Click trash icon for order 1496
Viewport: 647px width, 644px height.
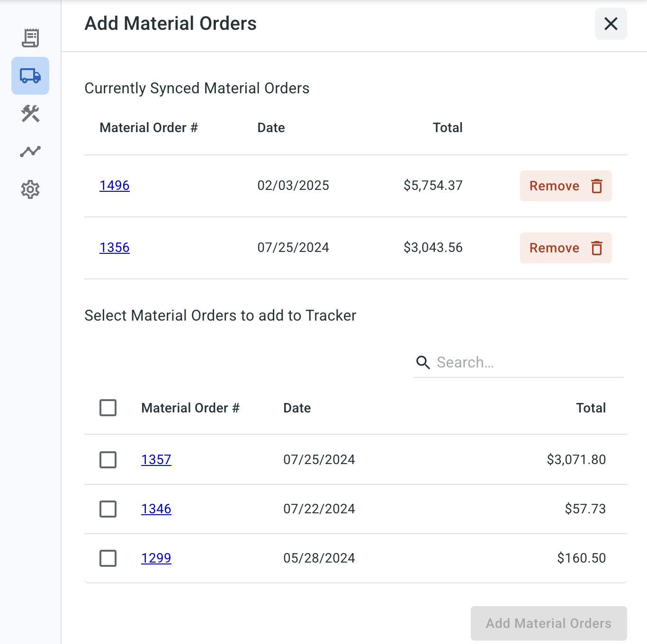(x=597, y=186)
